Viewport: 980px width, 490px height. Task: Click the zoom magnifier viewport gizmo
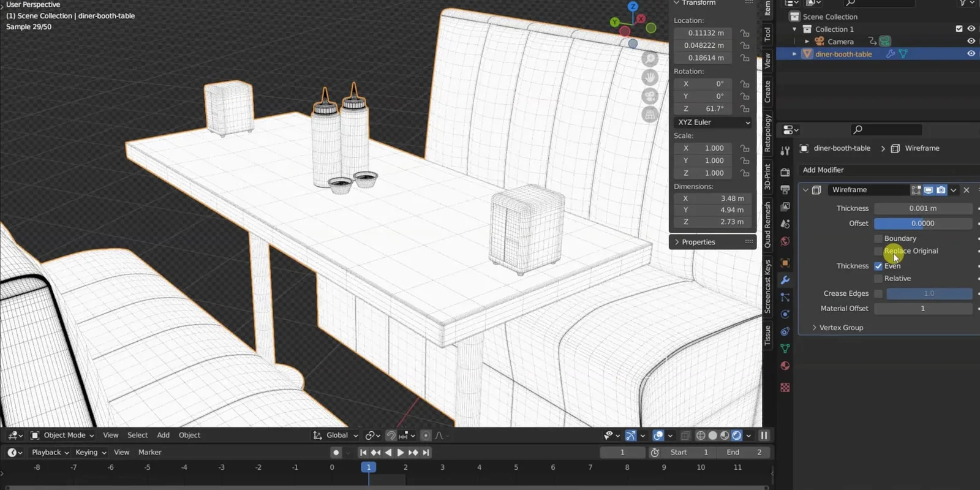tap(650, 59)
